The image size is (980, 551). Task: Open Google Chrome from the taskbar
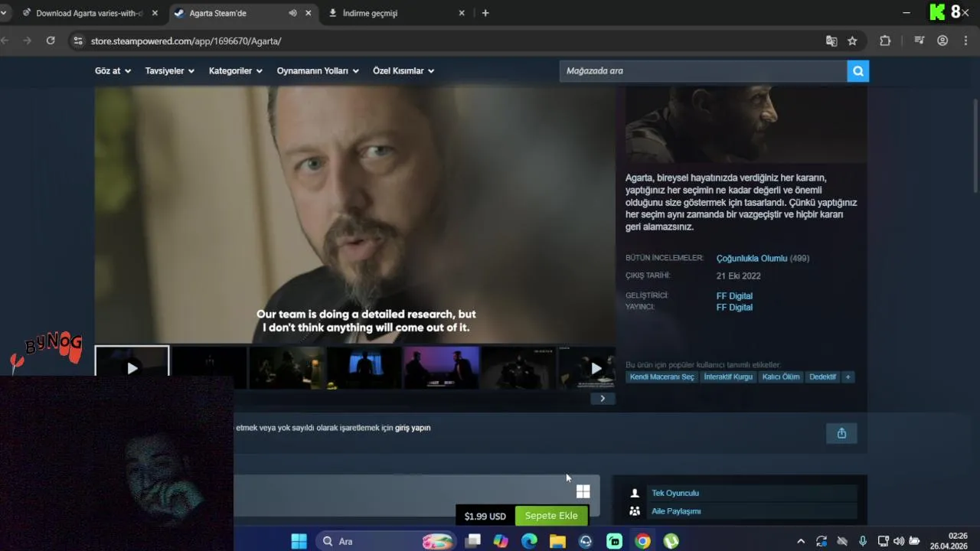pos(642,541)
